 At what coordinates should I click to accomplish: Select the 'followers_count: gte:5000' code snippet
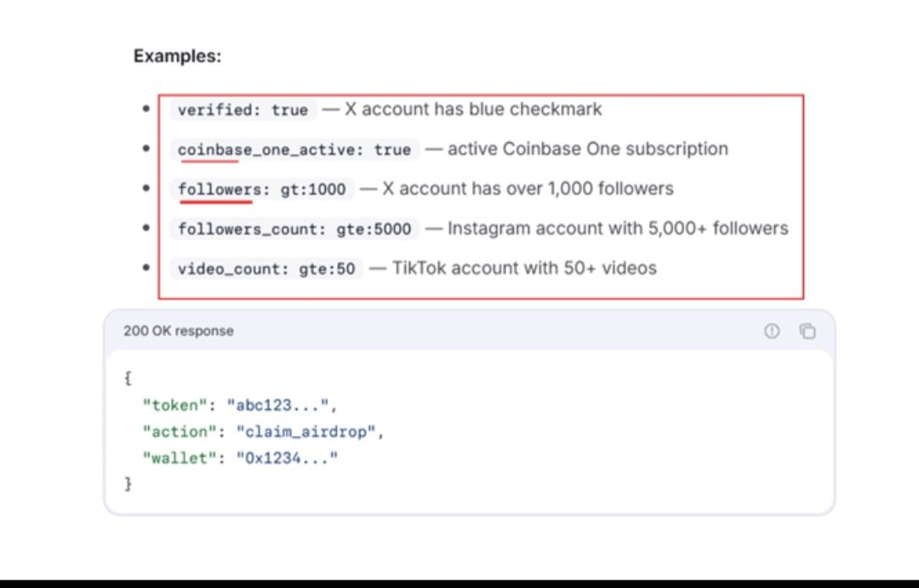(x=294, y=229)
